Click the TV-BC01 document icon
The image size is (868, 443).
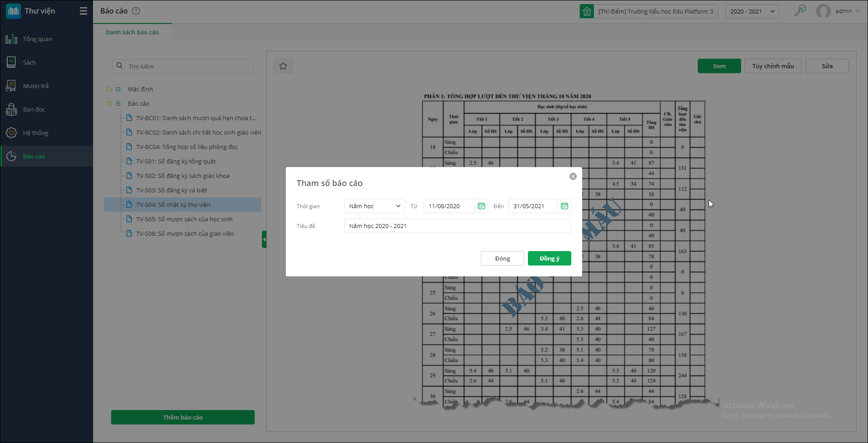[x=129, y=118]
